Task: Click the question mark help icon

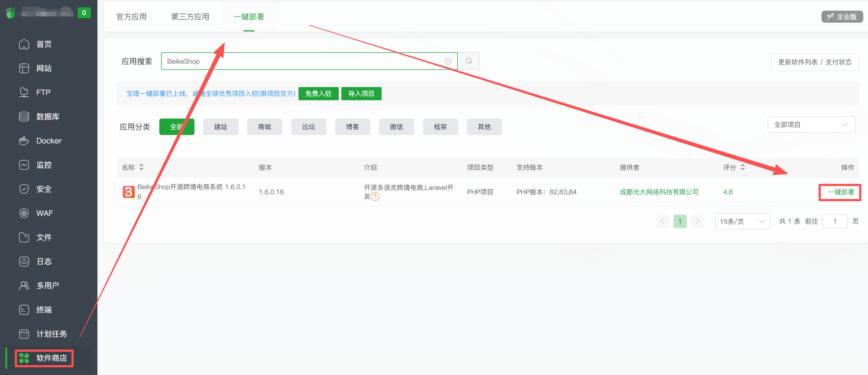Action: [375, 197]
